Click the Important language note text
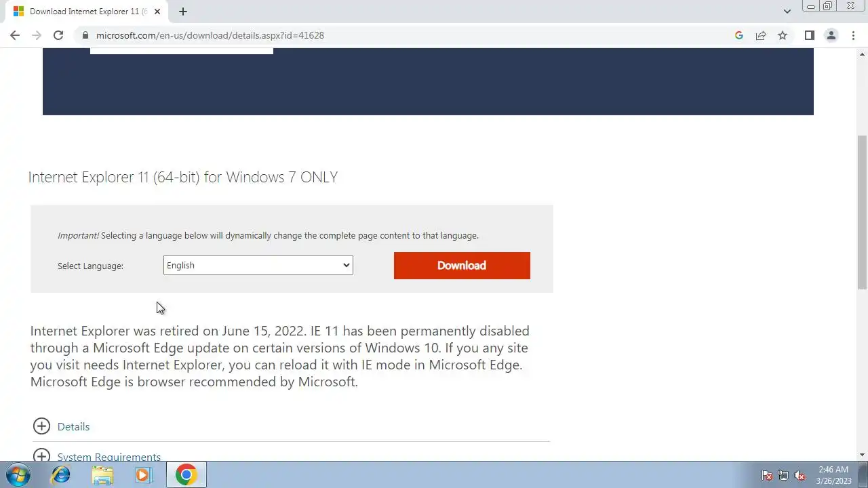This screenshot has height=488, width=868. [268, 235]
